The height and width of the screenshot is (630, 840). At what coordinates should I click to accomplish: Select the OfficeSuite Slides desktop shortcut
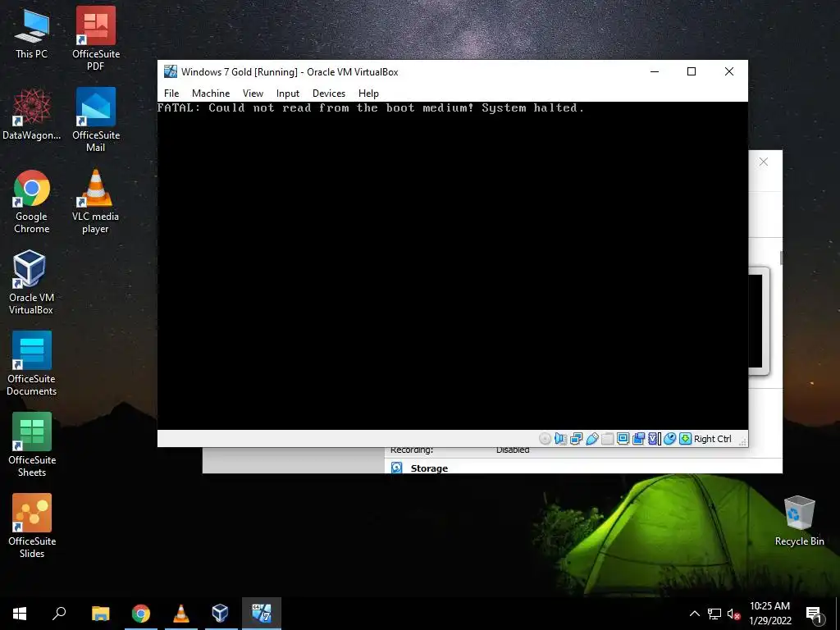[32, 527]
